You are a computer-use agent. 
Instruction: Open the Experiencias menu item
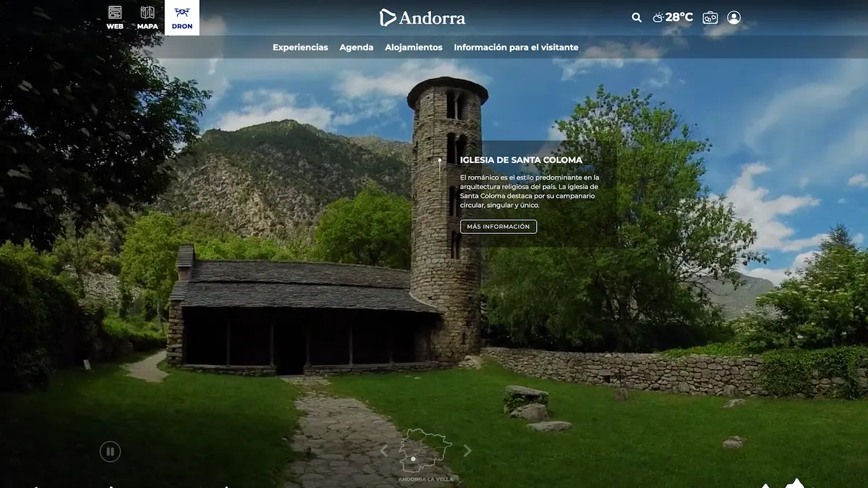click(299, 47)
